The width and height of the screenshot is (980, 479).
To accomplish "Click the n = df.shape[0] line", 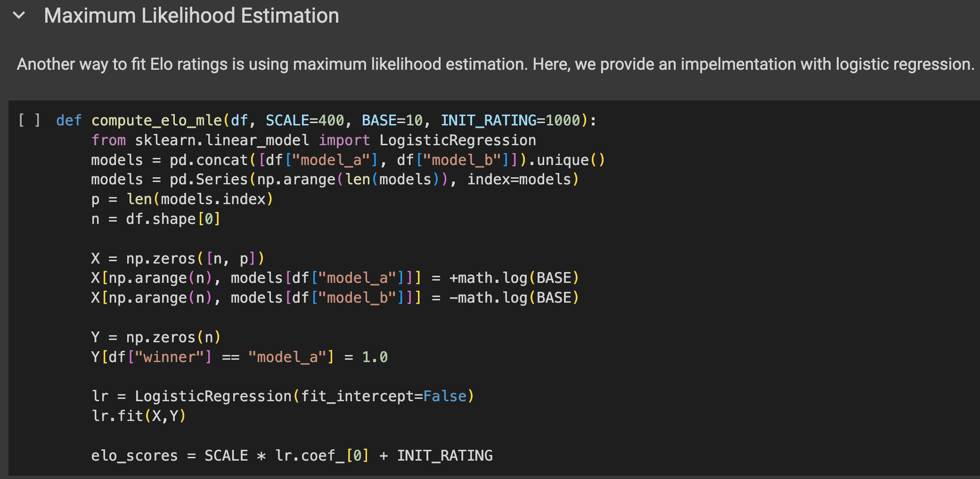I will (x=156, y=219).
